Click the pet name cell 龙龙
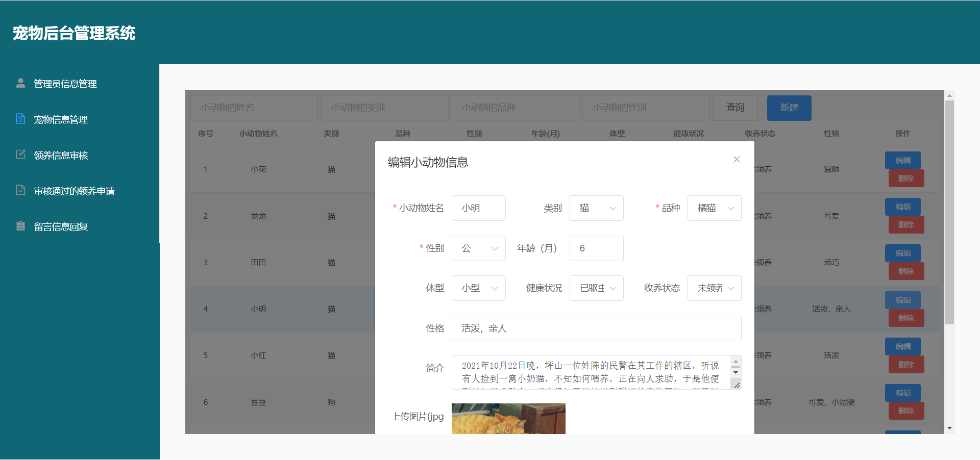Viewport: 980px width, 460px height. click(x=258, y=216)
